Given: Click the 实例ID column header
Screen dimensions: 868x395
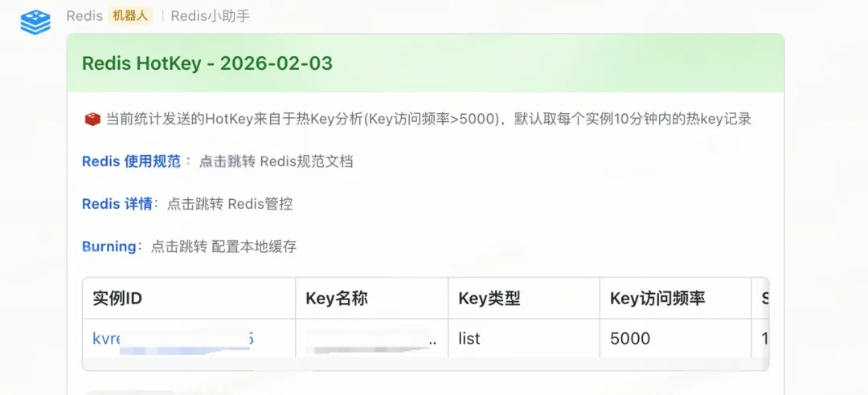Looking at the screenshot, I should pyautogui.click(x=117, y=299).
